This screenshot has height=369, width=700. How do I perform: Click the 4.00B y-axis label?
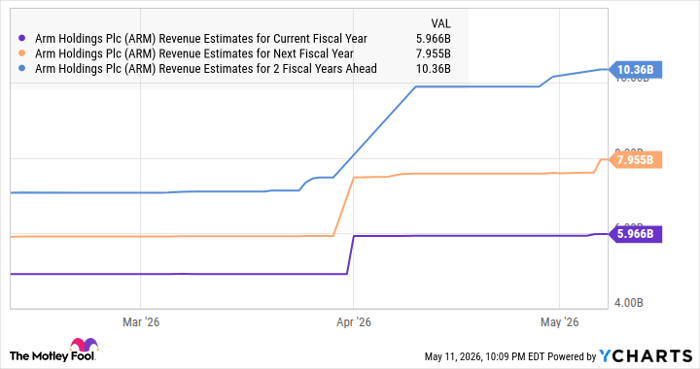629,303
